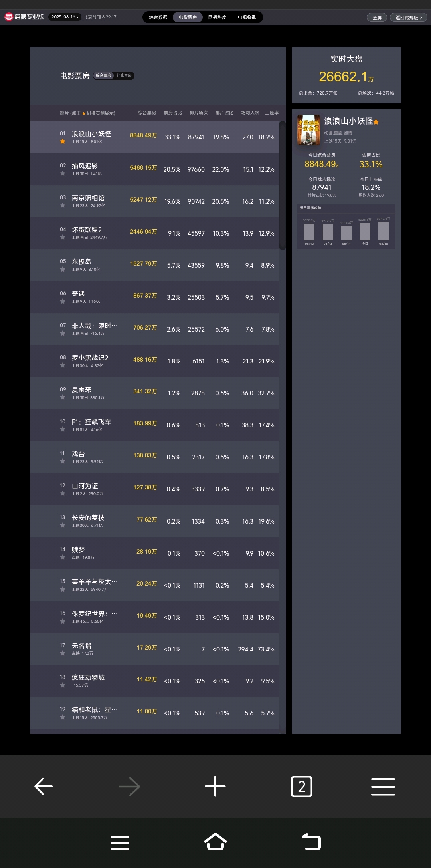
Task: Open the tab switcher showing 2 tabs
Action: coord(302,787)
